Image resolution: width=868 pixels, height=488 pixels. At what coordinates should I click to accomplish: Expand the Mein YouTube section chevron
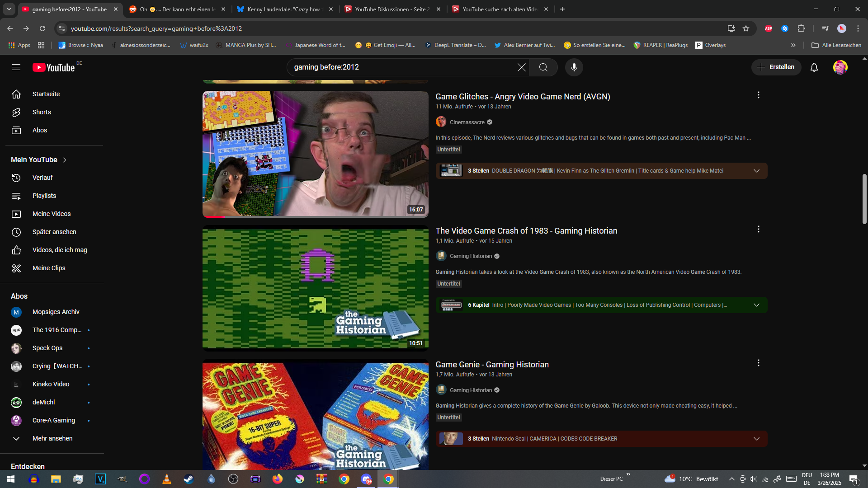(x=65, y=160)
